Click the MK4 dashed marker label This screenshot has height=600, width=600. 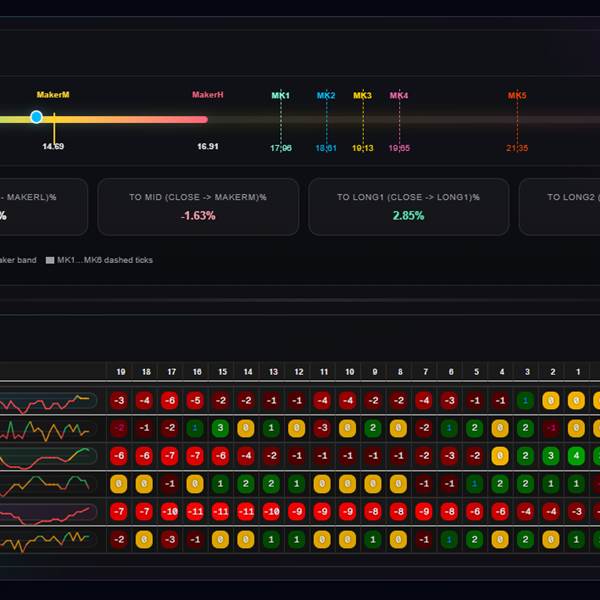pos(399,95)
